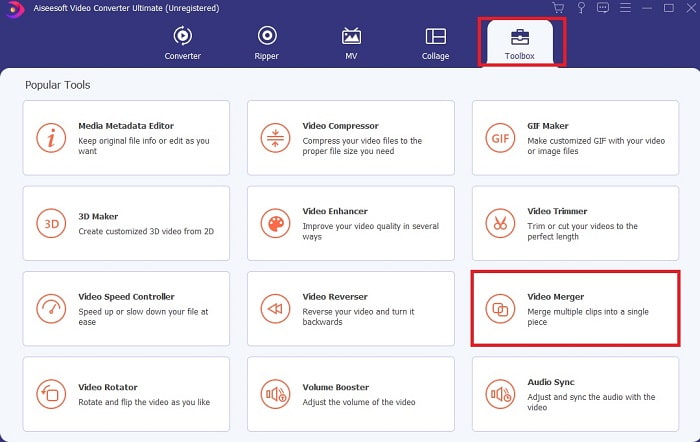The height and width of the screenshot is (442, 700).
Task: Click 'Rotate and flip the video' description
Action: (144, 402)
